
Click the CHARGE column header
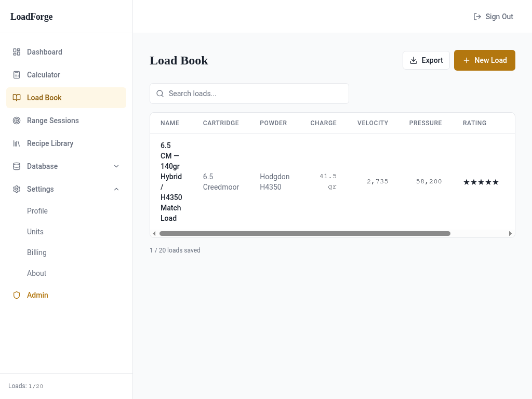(x=323, y=123)
